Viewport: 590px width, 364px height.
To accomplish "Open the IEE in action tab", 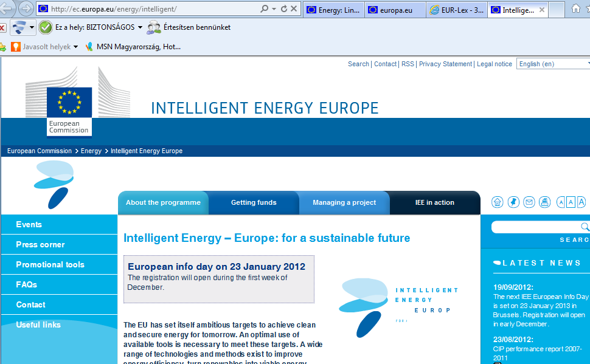I will click(435, 203).
